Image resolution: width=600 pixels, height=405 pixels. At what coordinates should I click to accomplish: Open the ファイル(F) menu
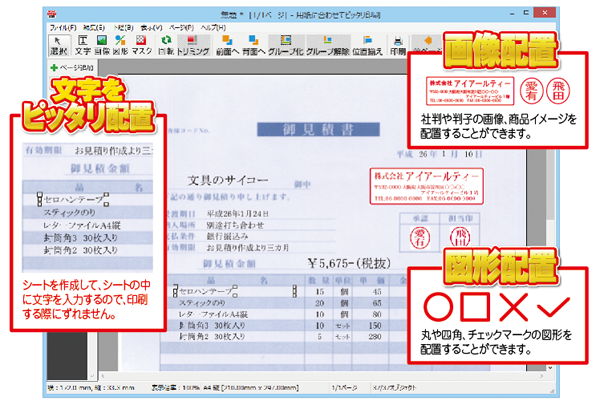62,24
